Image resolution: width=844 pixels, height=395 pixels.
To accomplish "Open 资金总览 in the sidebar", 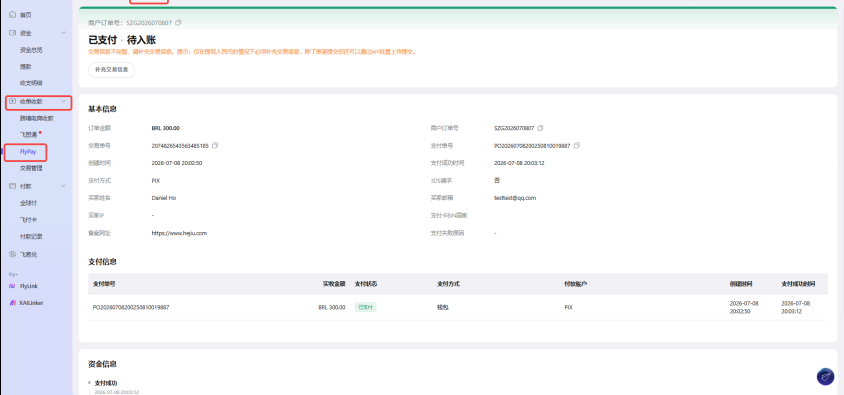I will (31, 50).
